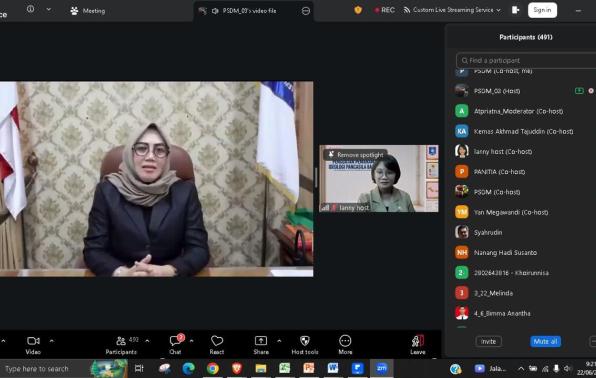Click the Invite button
This screenshot has height=378, width=596.
pos(488,341)
